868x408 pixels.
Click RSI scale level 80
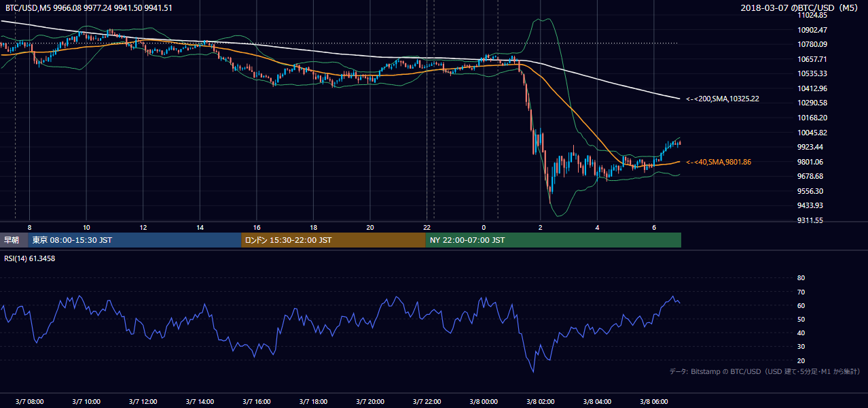click(801, 278)
